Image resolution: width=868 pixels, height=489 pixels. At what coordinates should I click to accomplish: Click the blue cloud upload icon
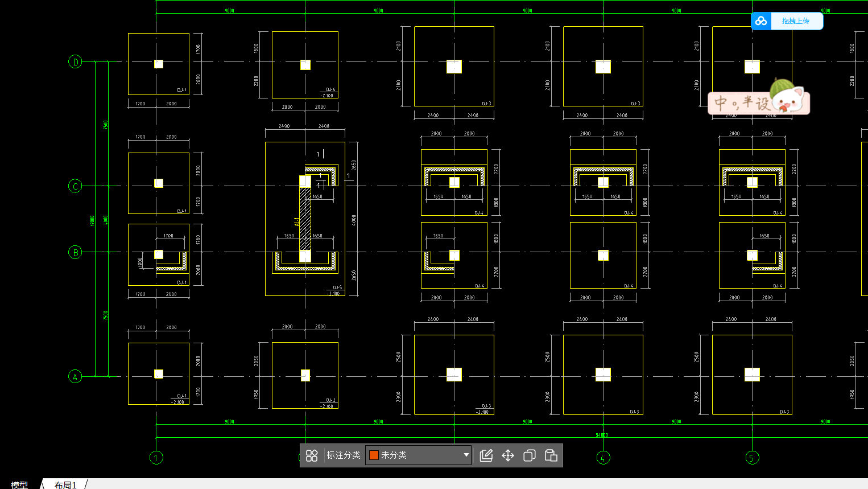click(761, 21)
